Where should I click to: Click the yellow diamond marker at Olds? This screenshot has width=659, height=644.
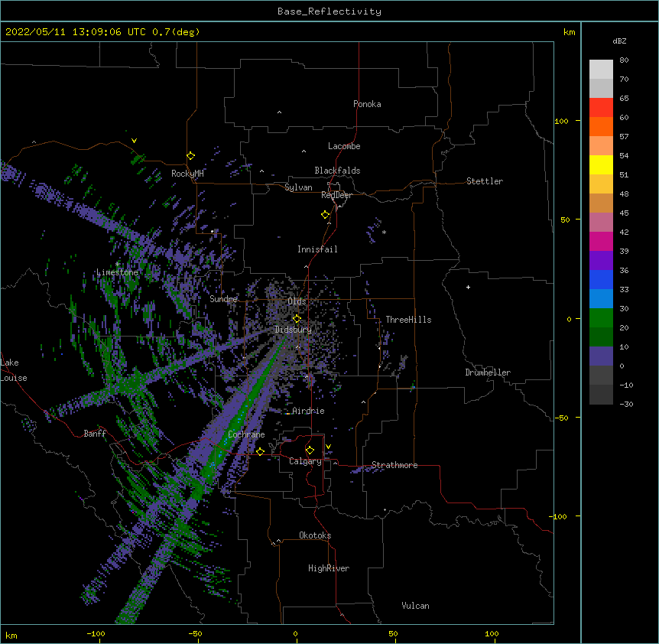click(297, 319)
